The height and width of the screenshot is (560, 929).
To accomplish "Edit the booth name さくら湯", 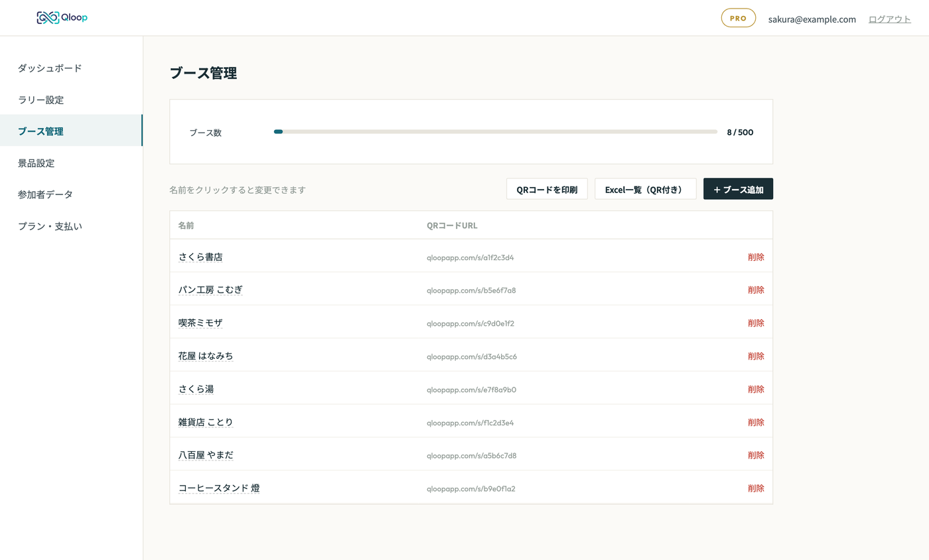I will pos(196,389).
